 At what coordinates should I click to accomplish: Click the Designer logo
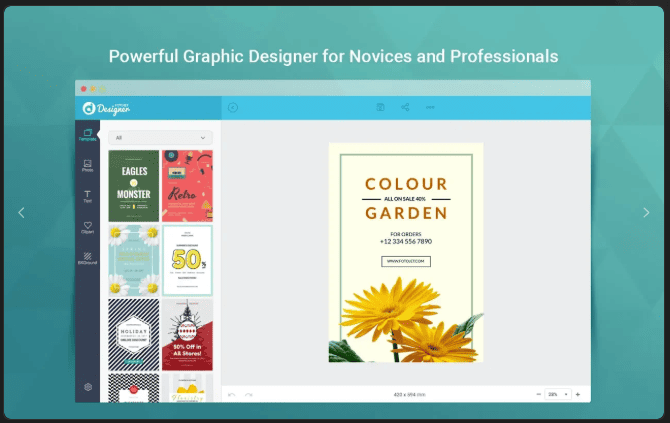[106, 109]
